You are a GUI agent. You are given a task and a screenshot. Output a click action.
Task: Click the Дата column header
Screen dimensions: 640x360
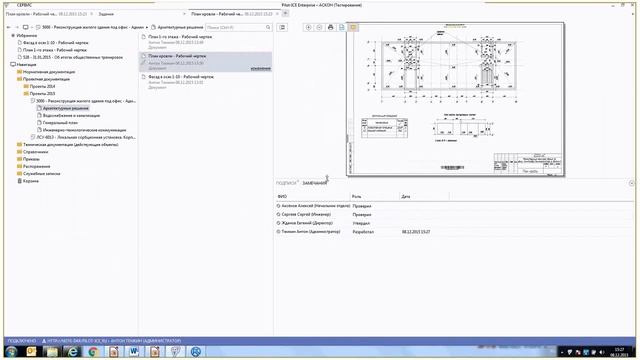[x=406, y=197]
